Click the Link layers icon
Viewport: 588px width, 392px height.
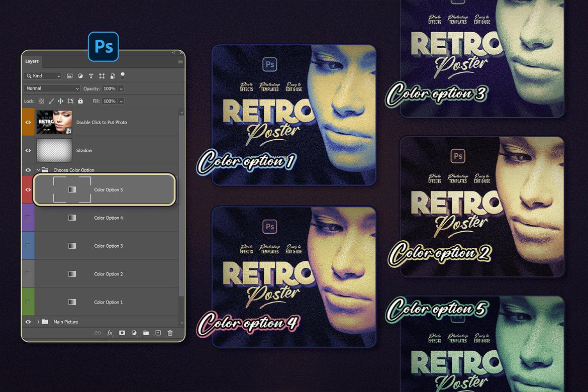coord(97,333)
